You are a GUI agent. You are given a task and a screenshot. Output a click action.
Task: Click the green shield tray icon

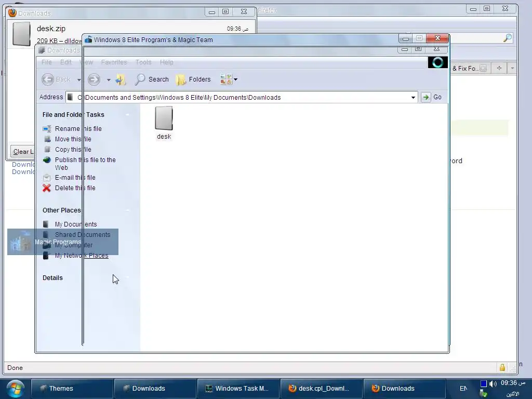coord(484,394)
